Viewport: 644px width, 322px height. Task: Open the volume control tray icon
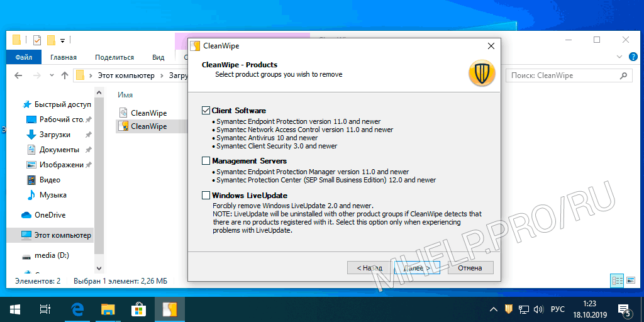(538, 309)
